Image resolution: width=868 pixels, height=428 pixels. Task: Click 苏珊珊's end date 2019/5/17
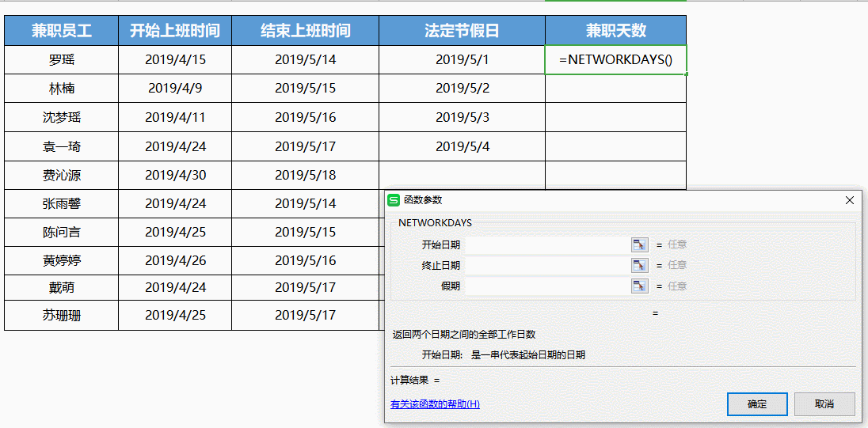[306, 315]
